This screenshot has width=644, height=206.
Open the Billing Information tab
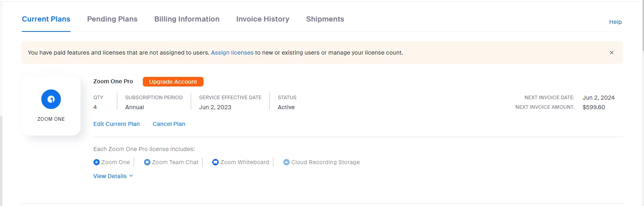pyautogui.click(x=187, y=19)
